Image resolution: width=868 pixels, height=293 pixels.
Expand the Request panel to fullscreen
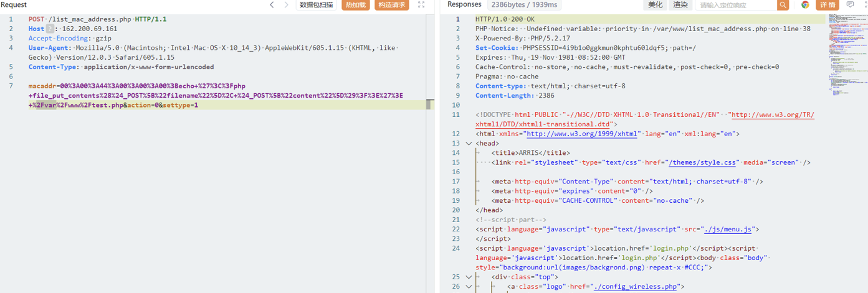pyautogui.click(x=421, y=5)
